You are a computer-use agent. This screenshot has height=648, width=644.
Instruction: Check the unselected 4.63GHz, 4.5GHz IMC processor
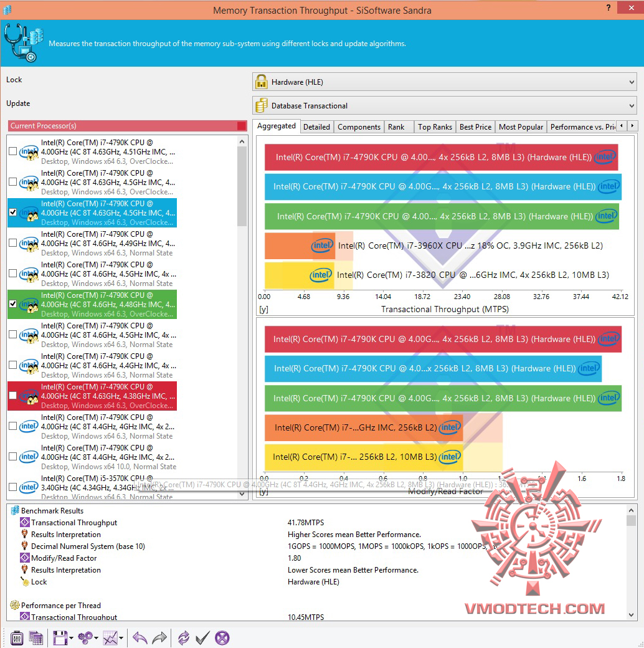pos(13,182)
